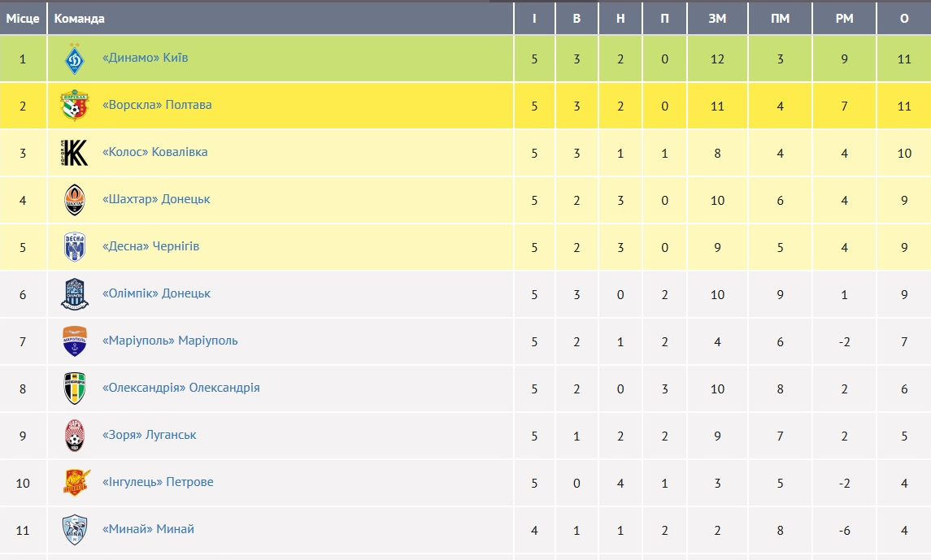
Task: Follow the «Олександрія» Олександрія link
Action: pos(181,389)
